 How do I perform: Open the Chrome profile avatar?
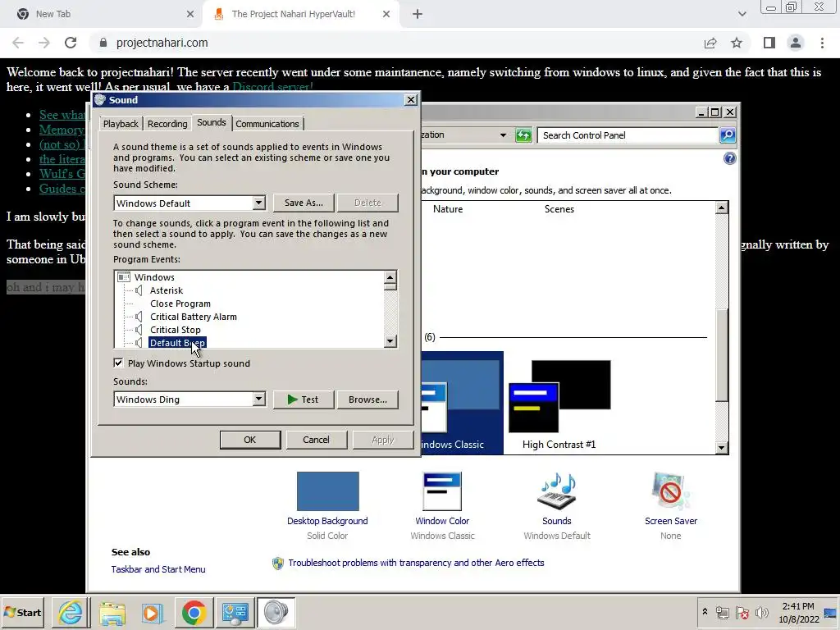point(796,43)
